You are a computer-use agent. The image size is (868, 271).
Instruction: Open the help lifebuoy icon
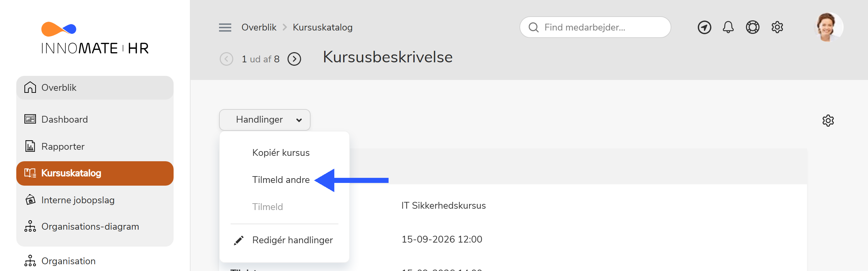(752, 27)
